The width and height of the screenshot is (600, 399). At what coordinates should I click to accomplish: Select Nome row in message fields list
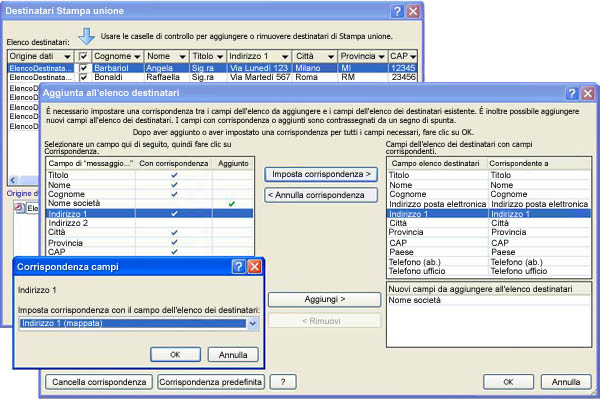(150, 185)
